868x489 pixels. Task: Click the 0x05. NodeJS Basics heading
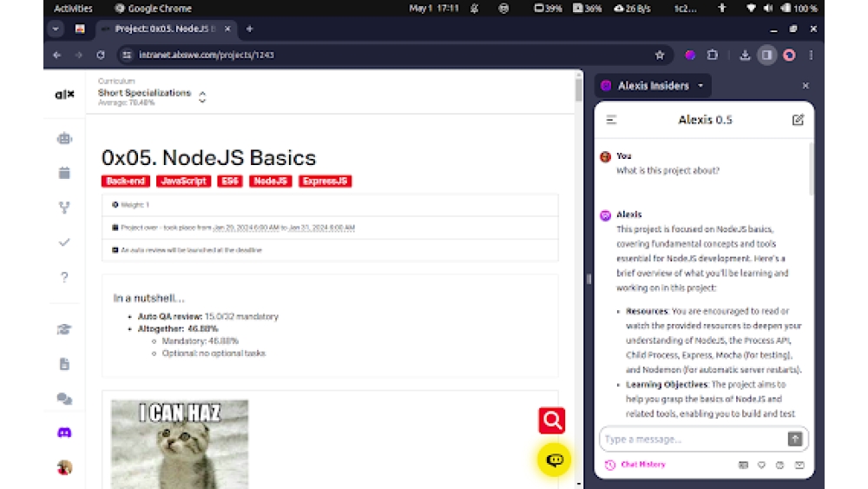pyautogui.click(x=208, y=158)
